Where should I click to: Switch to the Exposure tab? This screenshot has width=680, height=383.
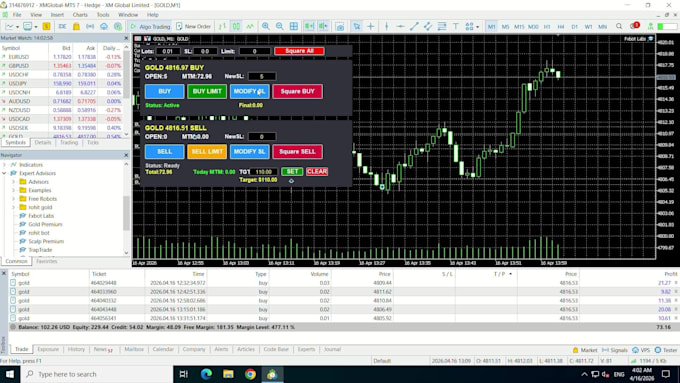(x=48, y=349)
